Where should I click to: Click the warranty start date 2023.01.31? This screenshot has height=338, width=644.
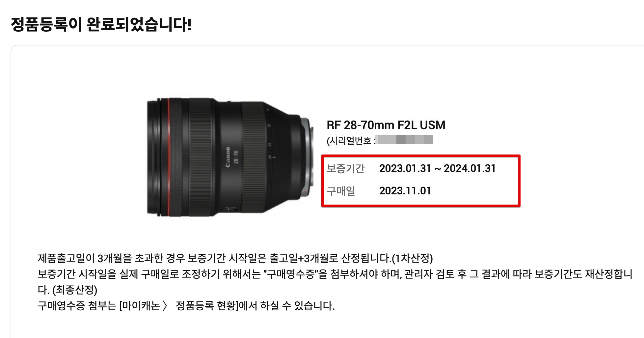point(405,168)
